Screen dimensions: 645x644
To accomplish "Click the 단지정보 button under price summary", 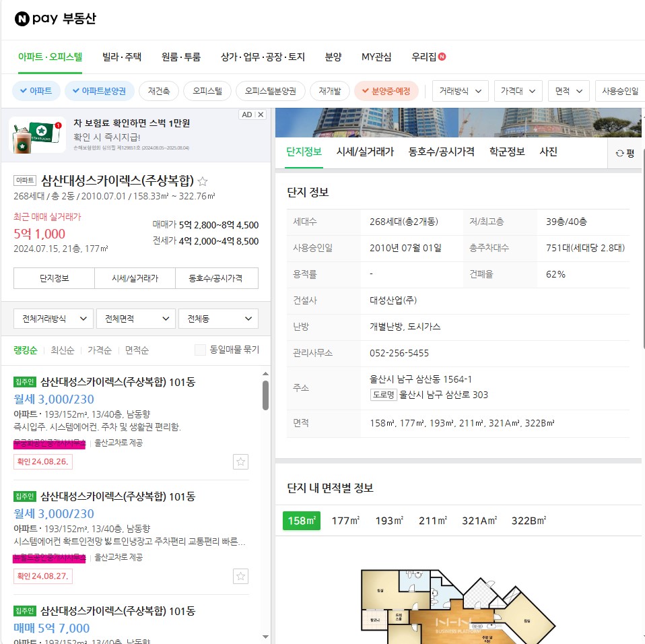I will coord(55,278).
